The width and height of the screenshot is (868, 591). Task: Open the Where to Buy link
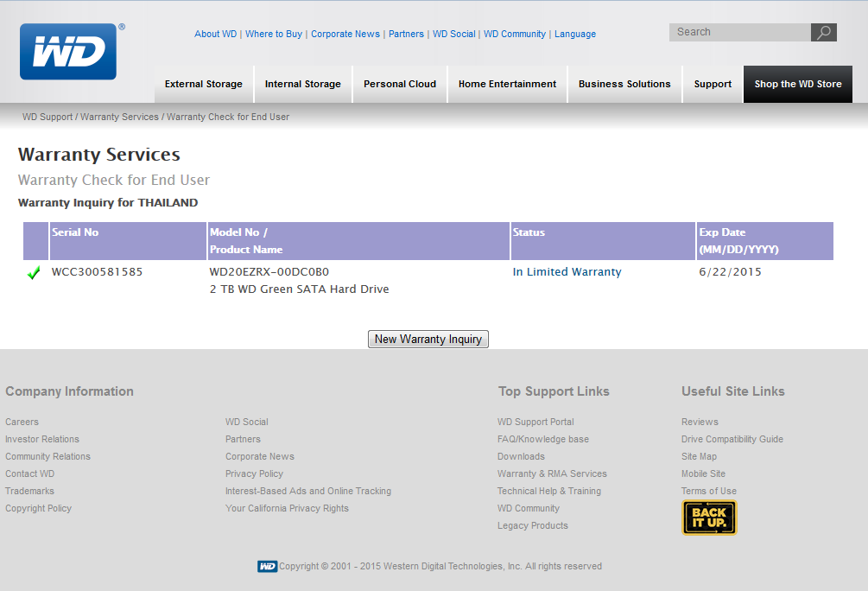point(274,34)
